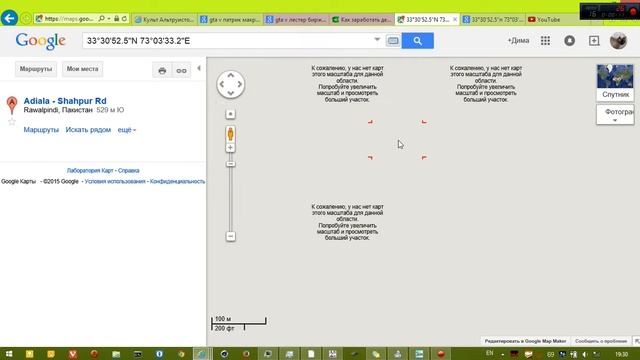Switch to the gta v лестер бирж tab

pyautogui.click(x=296, y=19)
